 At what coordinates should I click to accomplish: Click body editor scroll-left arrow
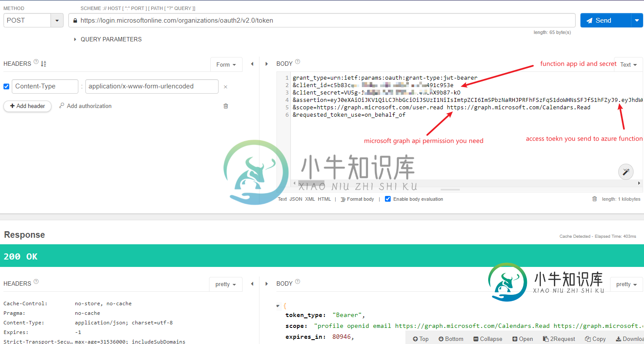(x=294, y=183)
